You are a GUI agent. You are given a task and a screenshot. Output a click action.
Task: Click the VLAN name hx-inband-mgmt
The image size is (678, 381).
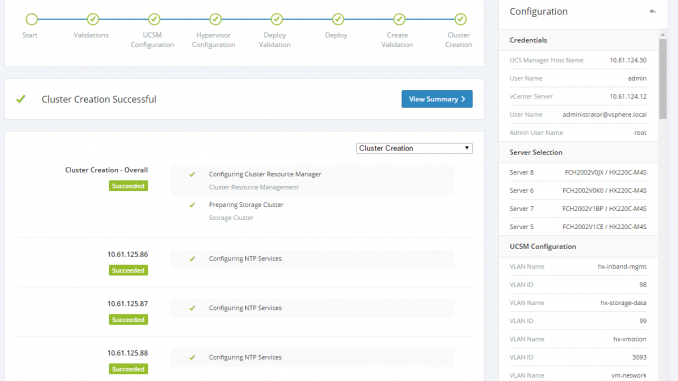click(x=622, y=267)
